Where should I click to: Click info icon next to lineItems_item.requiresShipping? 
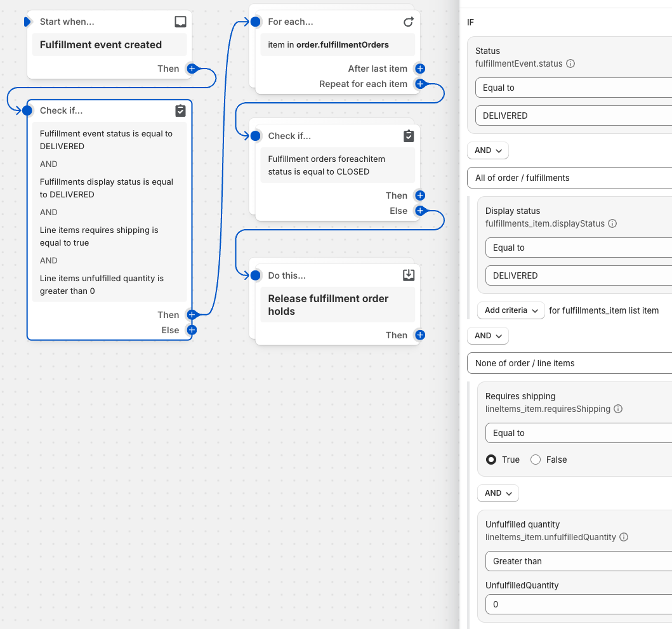tap(618, 409)
